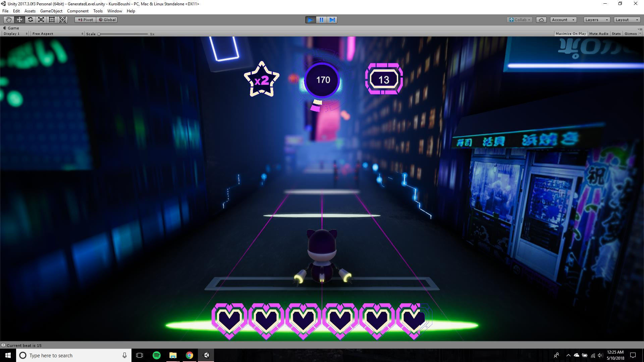Image resolution: width=644 pixels, height=362 pixels.
Task: Open the Component menu
Action: (x=77, y=11)
